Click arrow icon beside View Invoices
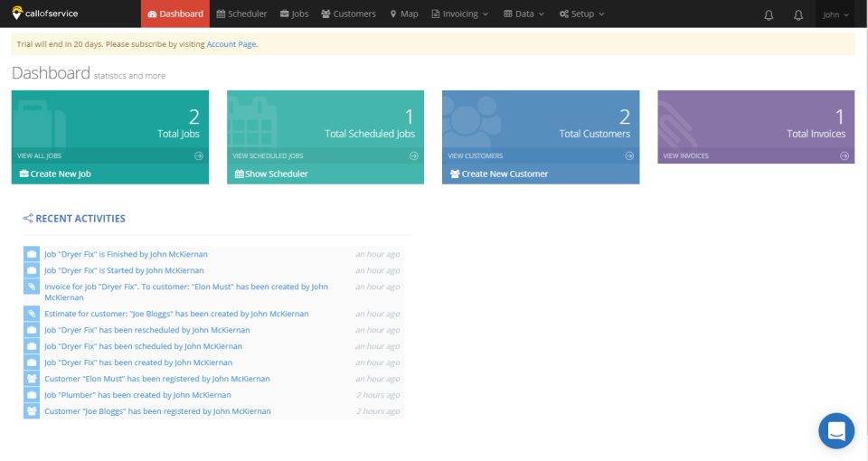The image size is (868, 461). pos(844,156)
